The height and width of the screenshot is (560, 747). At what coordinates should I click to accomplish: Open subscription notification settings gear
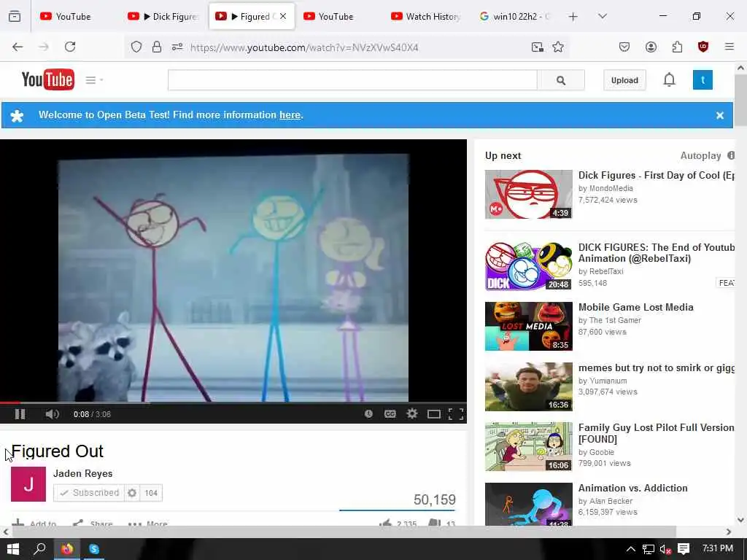point(132,493)
